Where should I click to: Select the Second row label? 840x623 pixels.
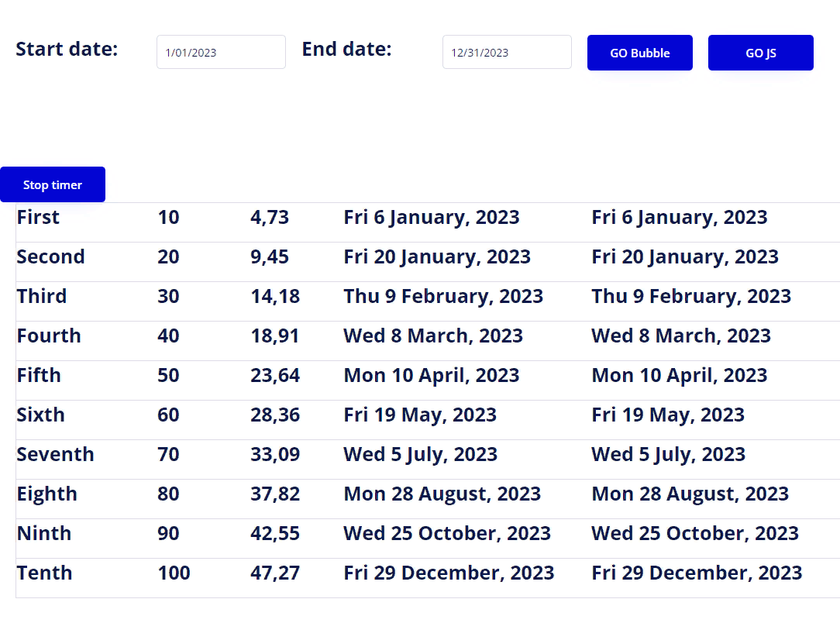50,257
